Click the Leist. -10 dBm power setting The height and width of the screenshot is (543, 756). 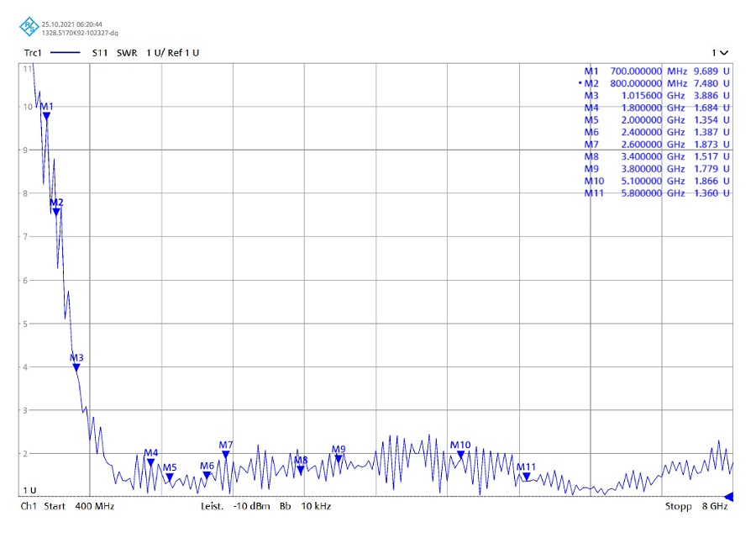pos(235,507)
